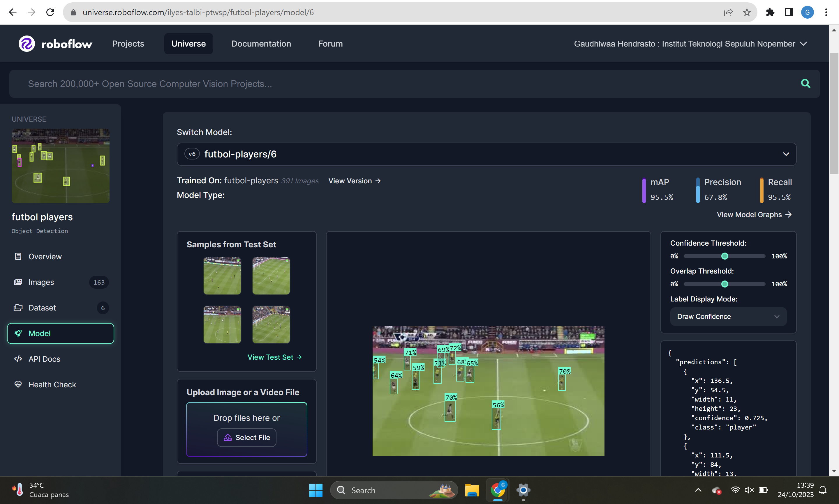
Task: Open Label Display Mode dropdown
Action: point(728,317)
